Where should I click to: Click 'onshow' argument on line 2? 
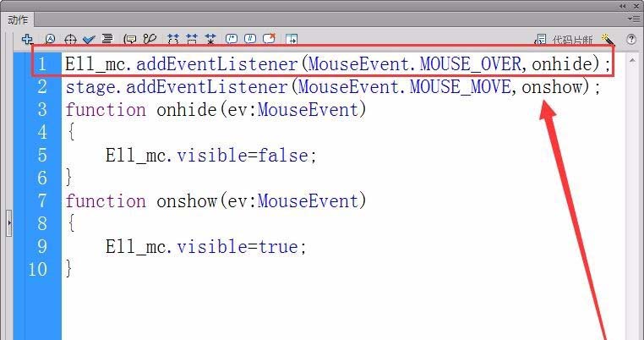(x=552, y=87)
